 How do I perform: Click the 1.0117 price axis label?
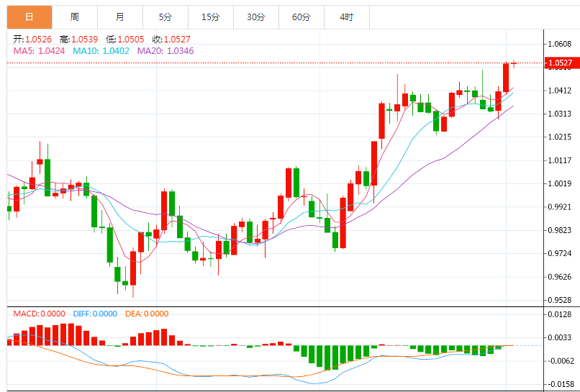pyautogui.click(x=560, y=160)
